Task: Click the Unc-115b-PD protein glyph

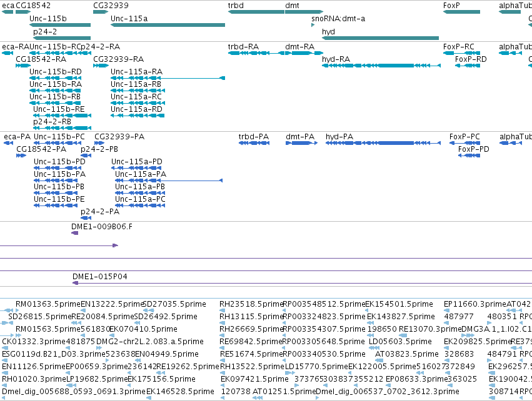Action: 58,168
